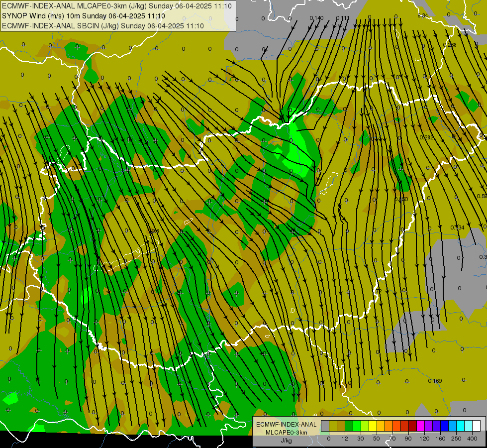This screenshot has height=448, width=487.
Task: Click the brown-ochre legend swatch before 12
Action: click(341, 426)
